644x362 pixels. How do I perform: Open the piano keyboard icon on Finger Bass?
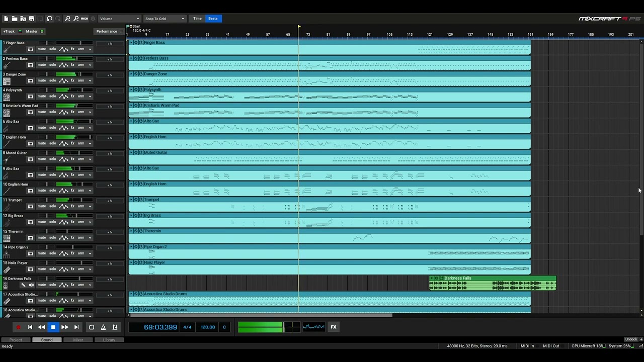pos(30,49)
